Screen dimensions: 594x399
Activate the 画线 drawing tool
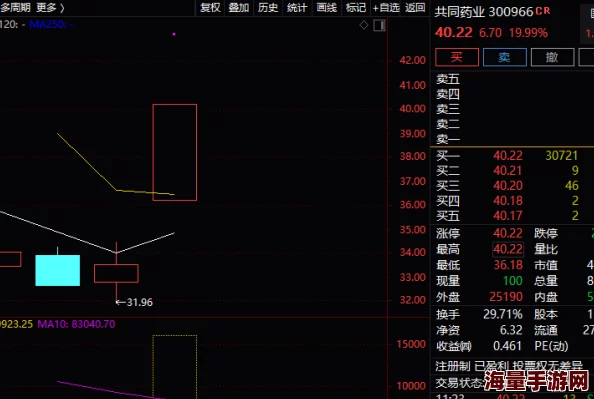pos(327,8)
